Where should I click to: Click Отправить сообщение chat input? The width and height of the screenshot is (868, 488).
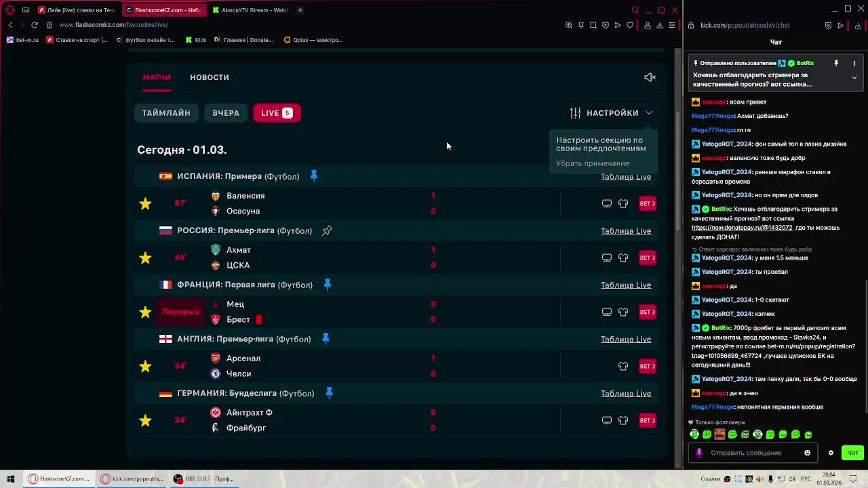754,453
